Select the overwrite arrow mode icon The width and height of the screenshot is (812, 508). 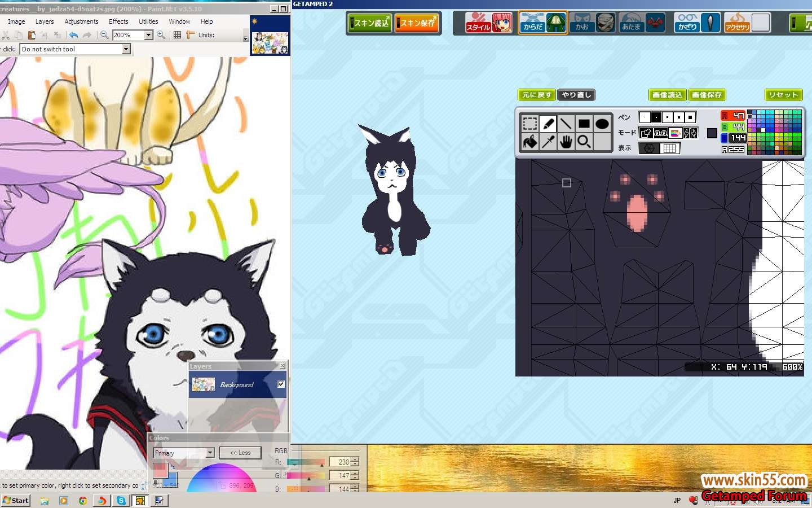(646, 133)
